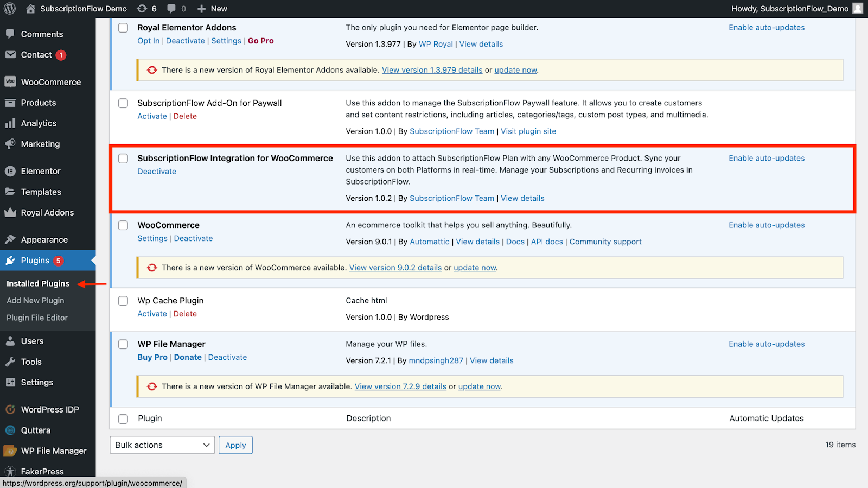Click the WooCommerce sidebar icon
868x488 pixels.
tap(10, 82)
